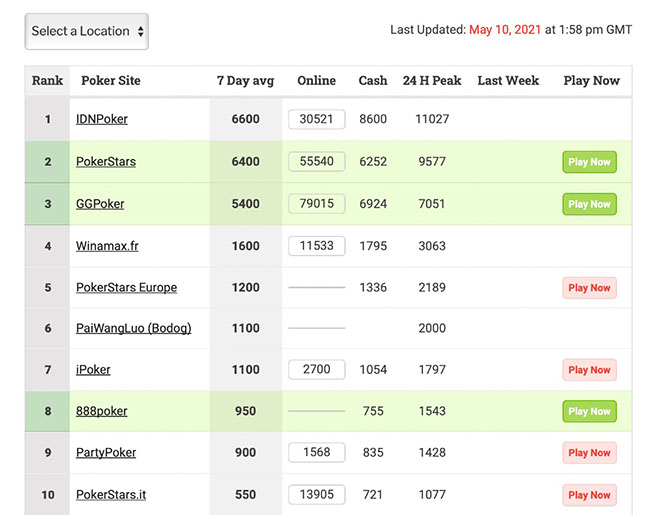Click the 24 hour peak value 2189
The image size is (654, 515).
[x=432, y=288]
